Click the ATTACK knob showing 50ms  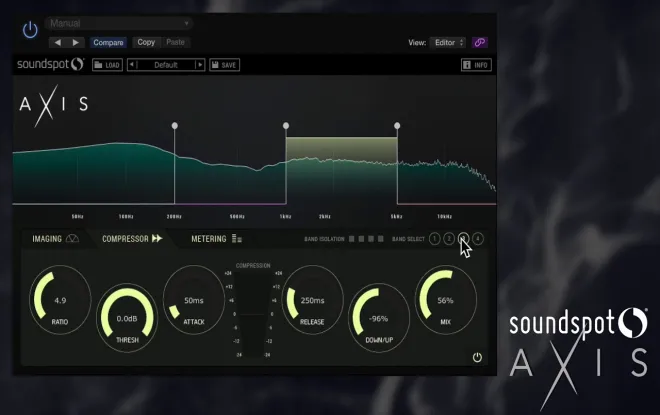coord(194,300)
